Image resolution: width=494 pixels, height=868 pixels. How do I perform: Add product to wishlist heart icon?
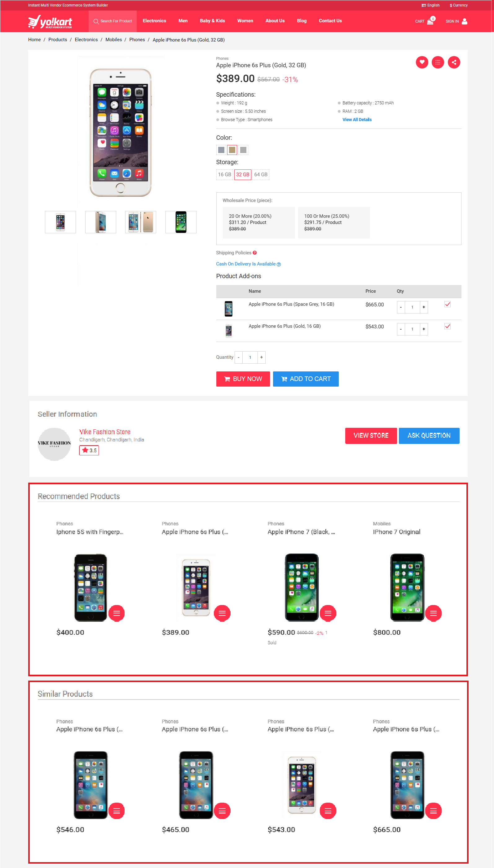tap(422, 62)
